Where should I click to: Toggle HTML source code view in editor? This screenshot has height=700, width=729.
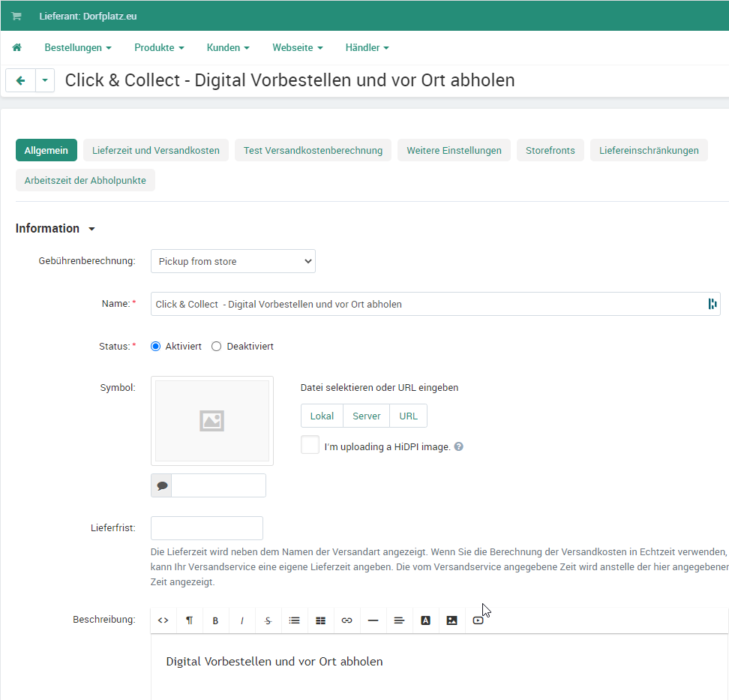pyautogui.click(x=163, y=620)
